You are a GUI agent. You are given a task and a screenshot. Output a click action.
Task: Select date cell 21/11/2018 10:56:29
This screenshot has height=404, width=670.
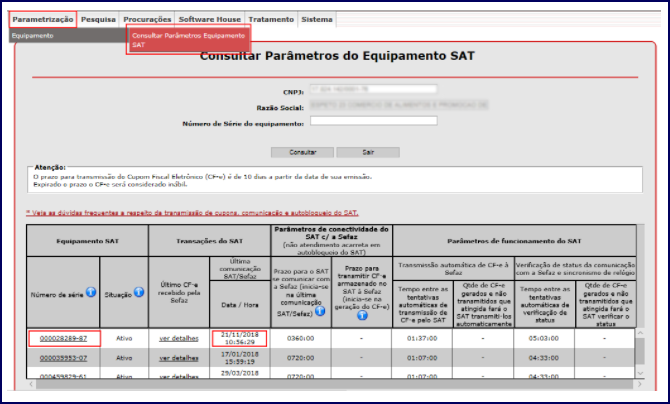pos(240,339)
